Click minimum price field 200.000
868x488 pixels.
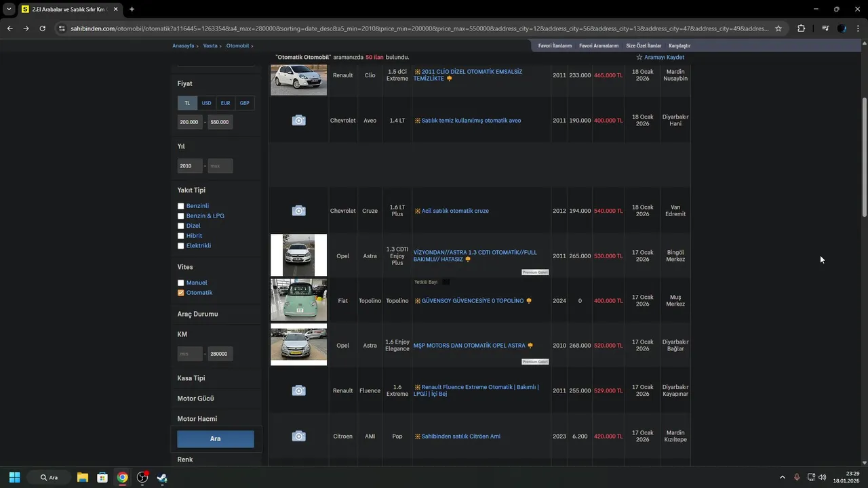(190, 122)
